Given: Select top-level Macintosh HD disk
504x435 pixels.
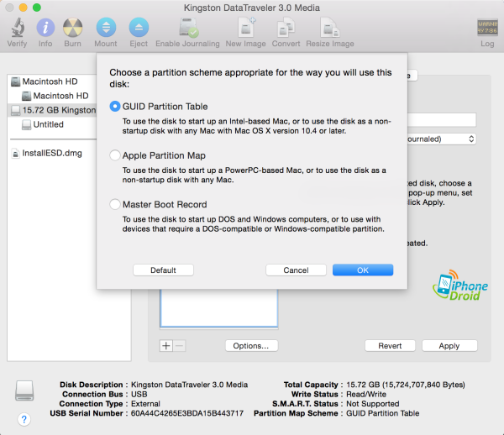Looking at the screenshot, I should [x=52, y=81].
